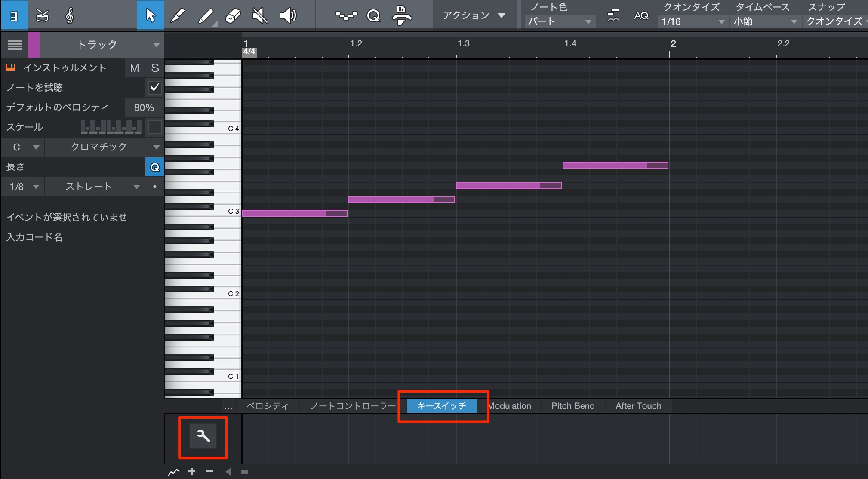Select the Mute tool
Image resolution: width=868 pixels, height=479 pixels.
coord(260,16)
